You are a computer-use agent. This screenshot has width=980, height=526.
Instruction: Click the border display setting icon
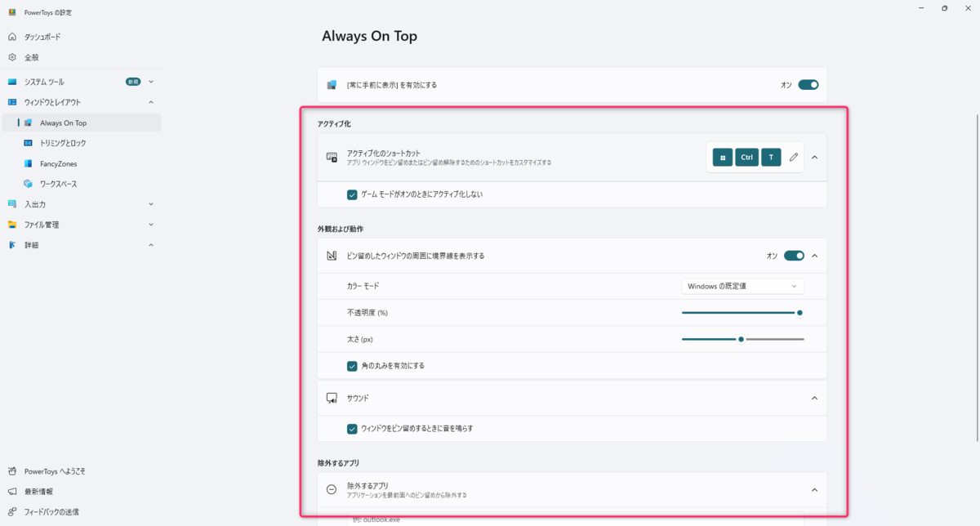(x=332, y=256)
